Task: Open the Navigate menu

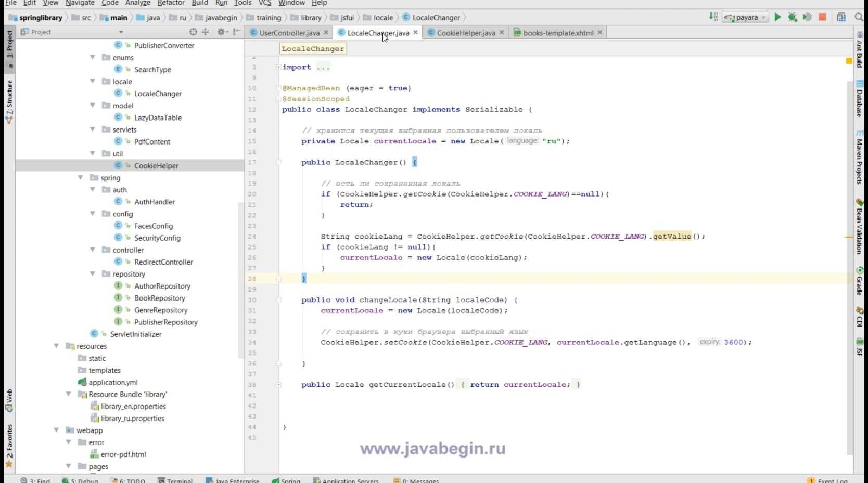Action: (x=80, y=3)
